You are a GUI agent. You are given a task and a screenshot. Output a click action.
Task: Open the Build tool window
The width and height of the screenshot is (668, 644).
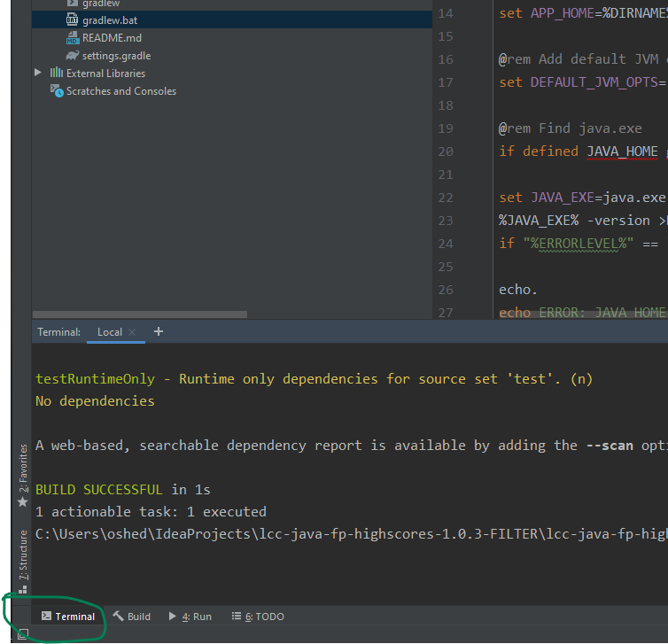tap(131, 617)
